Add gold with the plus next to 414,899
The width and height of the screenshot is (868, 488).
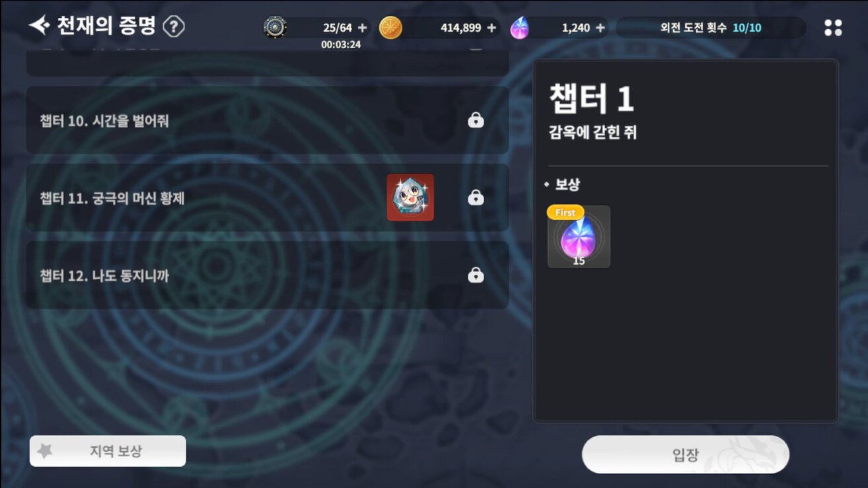(491, 28)
